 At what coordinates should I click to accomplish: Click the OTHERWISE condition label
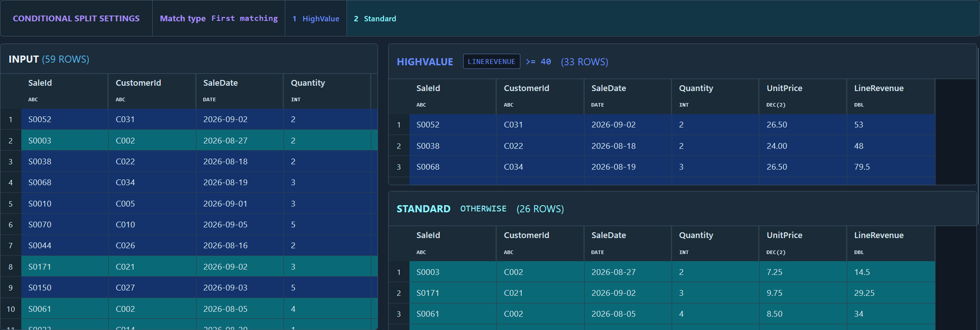(483, 208)
